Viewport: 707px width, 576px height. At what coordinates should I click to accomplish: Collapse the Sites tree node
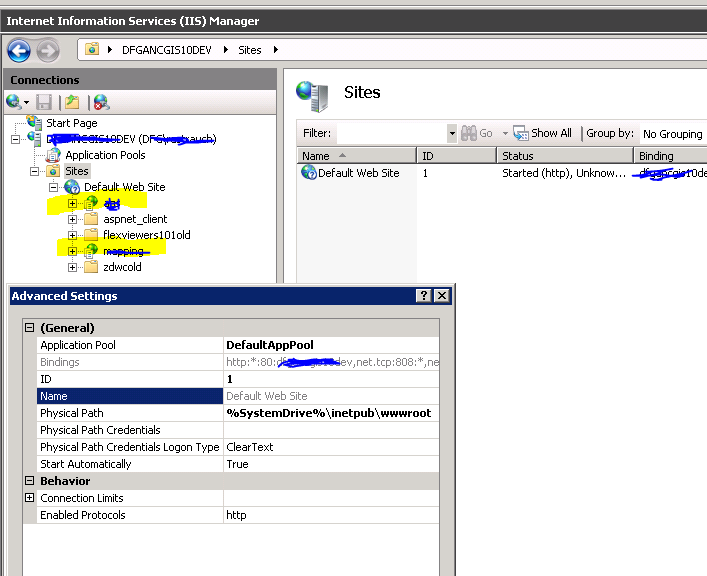pyautogui.click(x=34, y=171)
